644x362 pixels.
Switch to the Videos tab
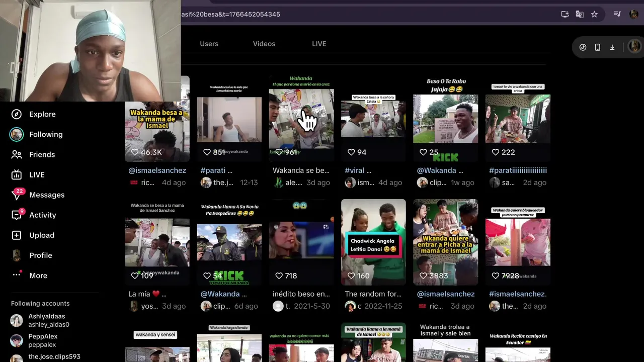pos(264,44)
